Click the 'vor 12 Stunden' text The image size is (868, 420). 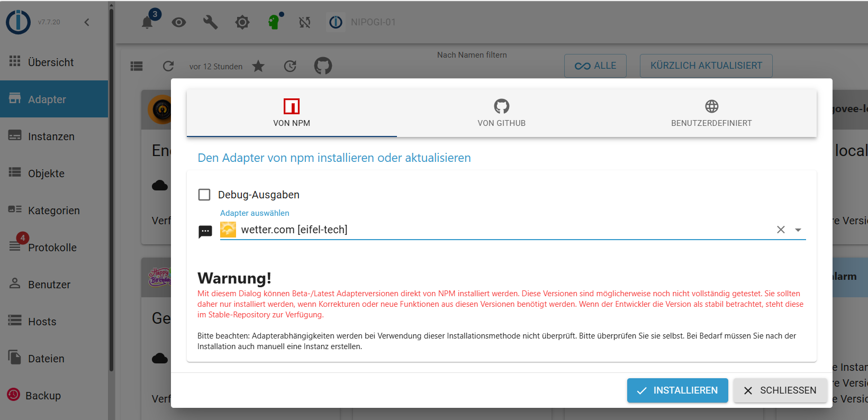point(216,67)
